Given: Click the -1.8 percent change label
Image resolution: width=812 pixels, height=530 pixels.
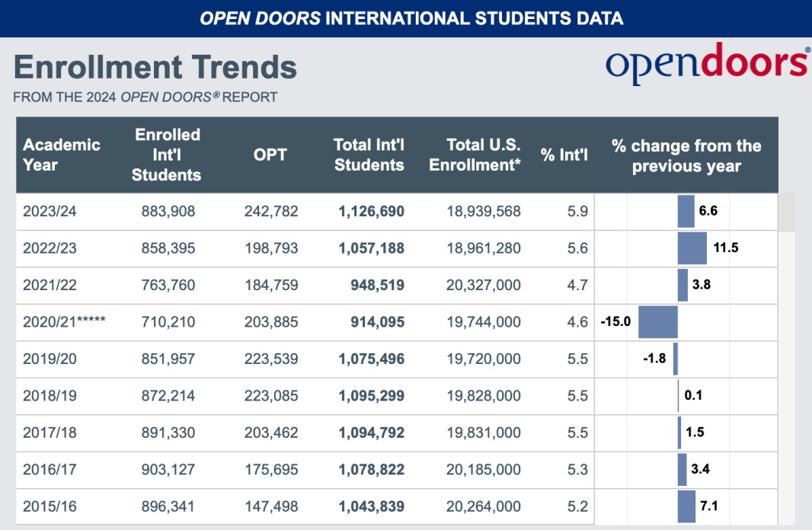Looking at the screenshot, I should (654, 358).
